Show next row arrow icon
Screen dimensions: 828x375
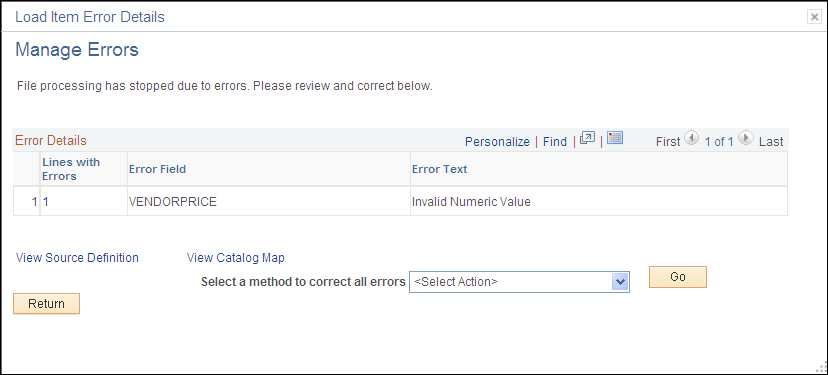coord(745,138)
